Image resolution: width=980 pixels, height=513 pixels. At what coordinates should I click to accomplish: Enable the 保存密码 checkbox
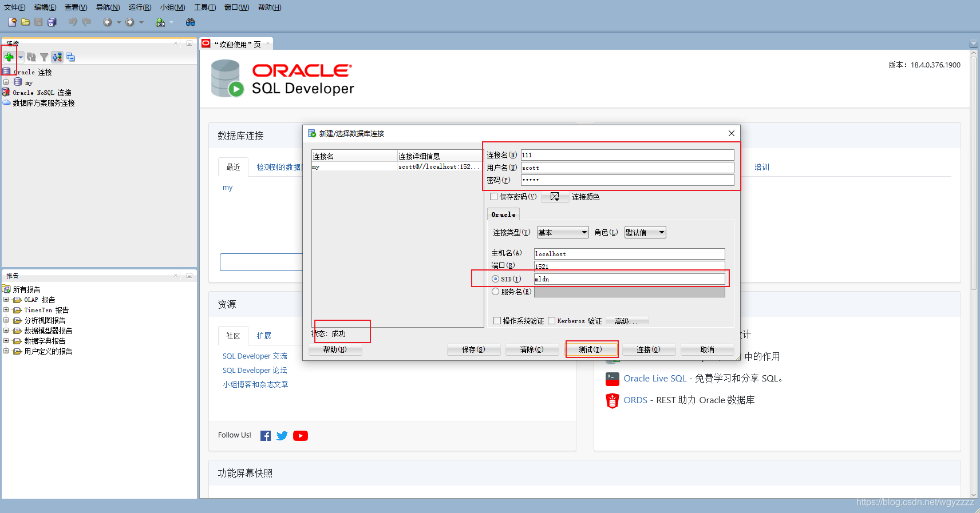coord(493,196)
